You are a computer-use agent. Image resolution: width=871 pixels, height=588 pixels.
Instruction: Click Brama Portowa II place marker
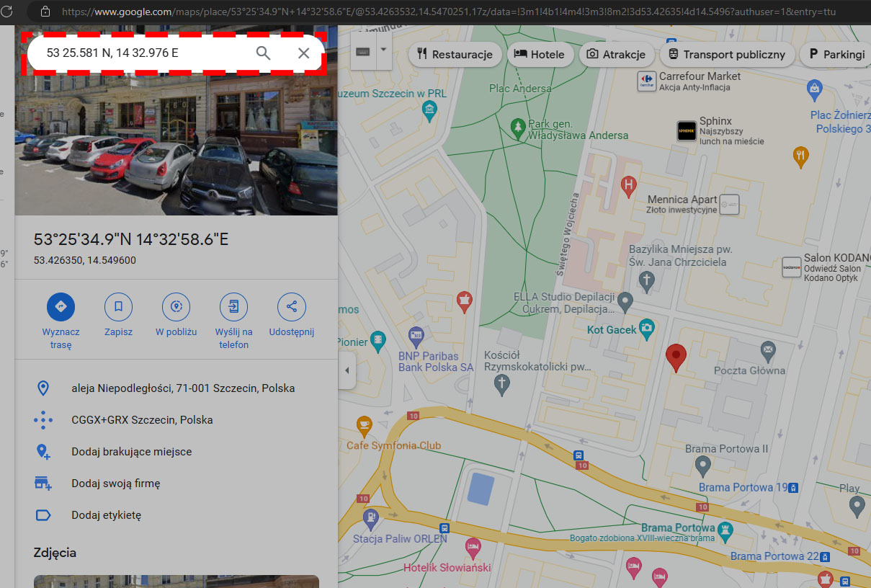coord(703,465)
